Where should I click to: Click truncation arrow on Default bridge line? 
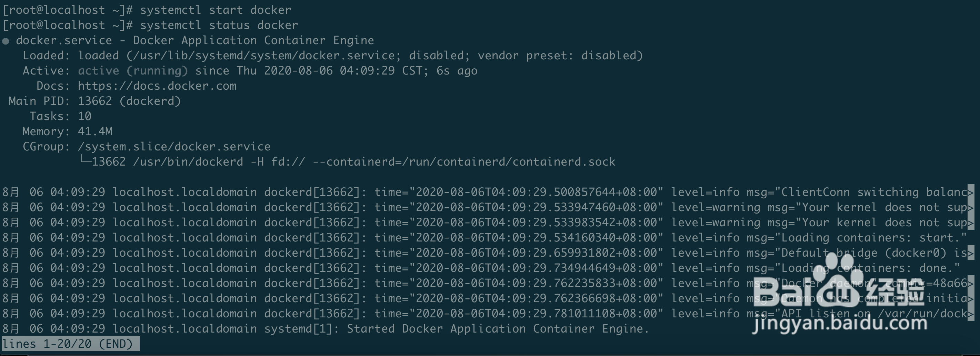971,253
